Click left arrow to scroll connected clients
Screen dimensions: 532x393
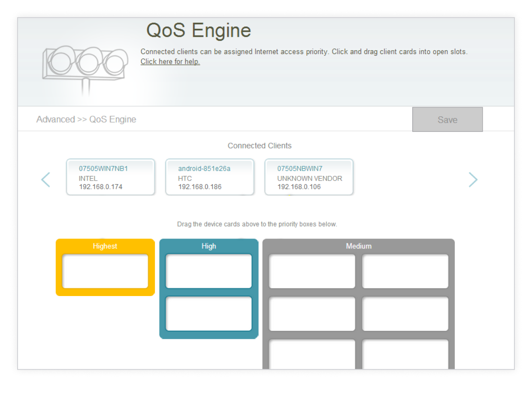click(x=46, y=179)
